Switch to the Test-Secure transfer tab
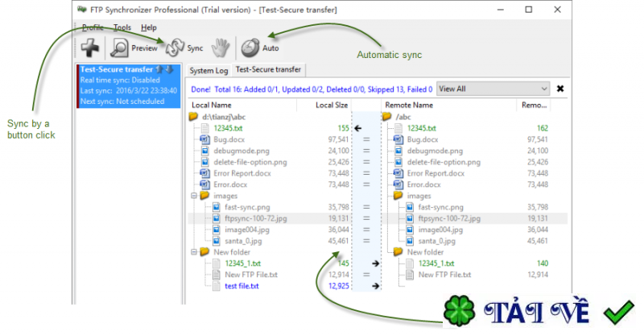 [x=268, y=69]
